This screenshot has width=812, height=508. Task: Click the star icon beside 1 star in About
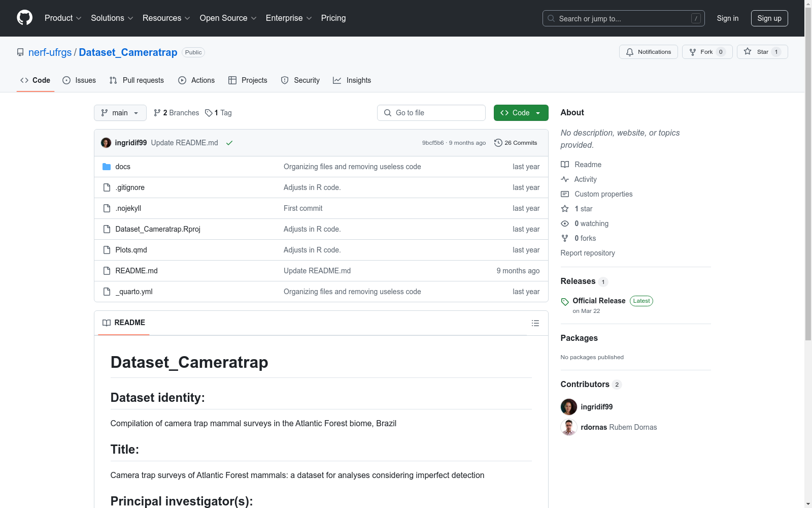[x=565, y=209]
